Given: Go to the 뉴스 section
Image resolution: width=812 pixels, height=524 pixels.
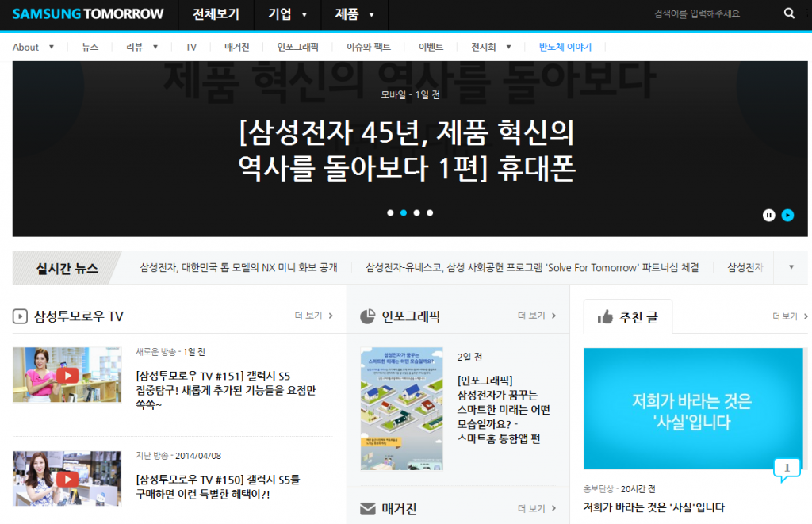Looking at the screenshot, I should (x=90, y=47).
